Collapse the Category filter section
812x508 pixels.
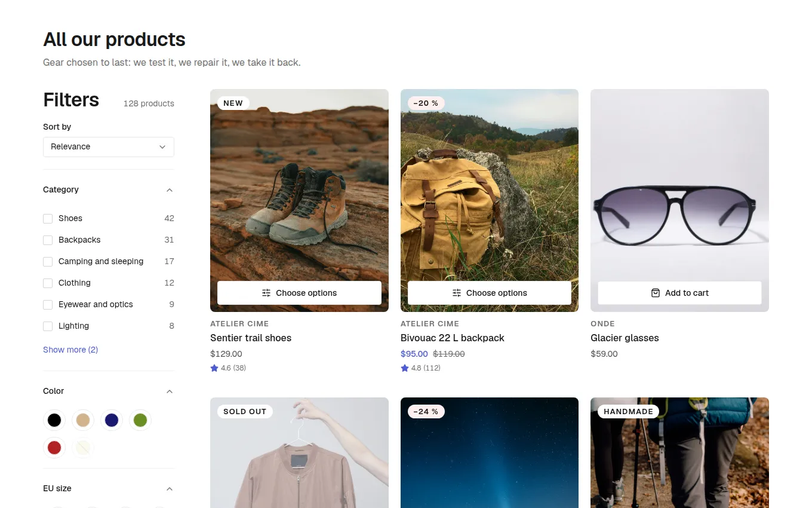pyautogui.click(x=170, y=190)
